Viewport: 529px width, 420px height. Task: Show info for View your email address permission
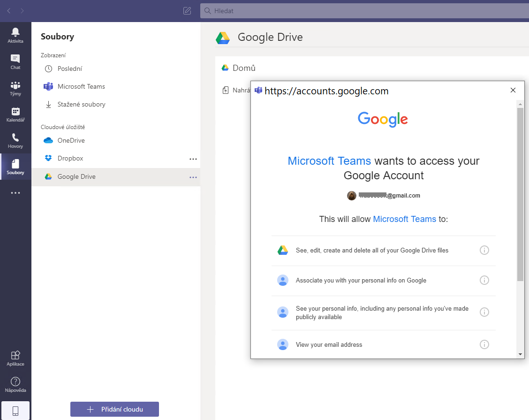(x=484, y=344)
